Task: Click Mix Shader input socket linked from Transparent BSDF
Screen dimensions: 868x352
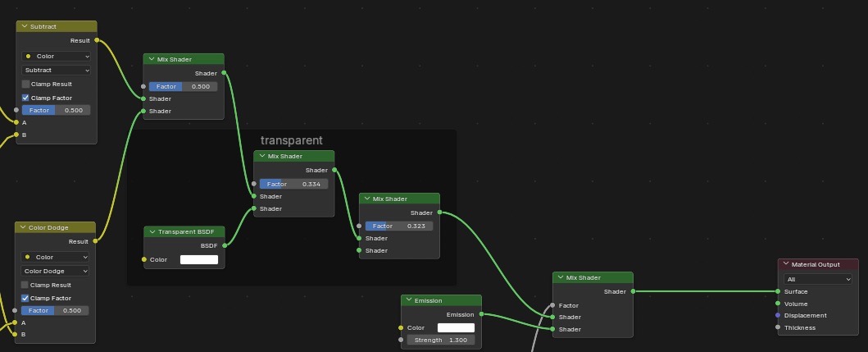Action: (254, 208)
